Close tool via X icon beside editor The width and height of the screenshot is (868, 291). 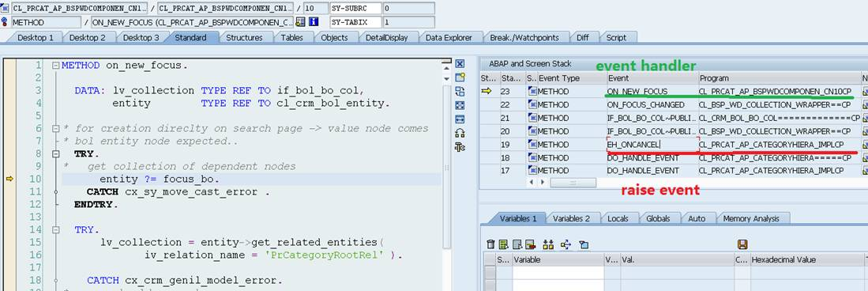(460, 64)
